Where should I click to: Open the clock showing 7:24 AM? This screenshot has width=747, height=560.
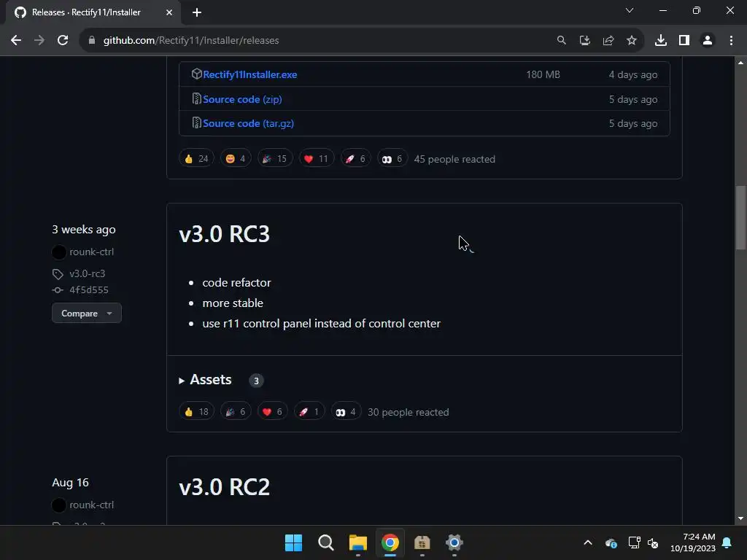click(693, 542)
